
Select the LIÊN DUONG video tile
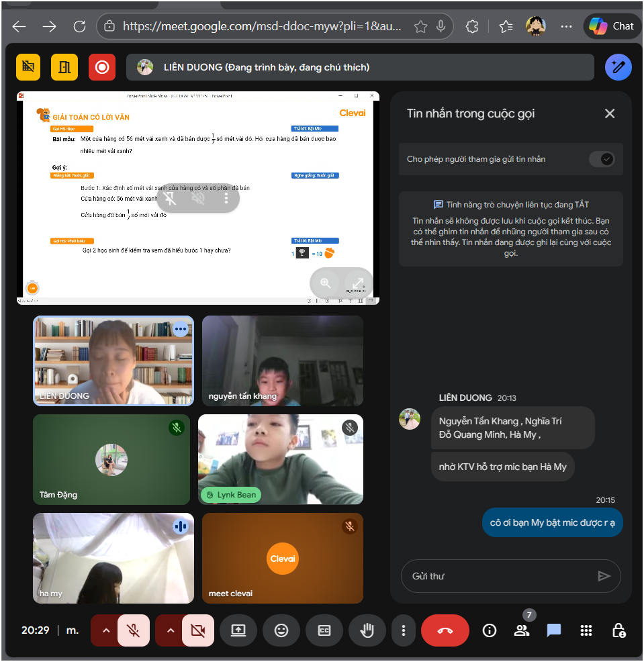pyautogui.click(x=113, y=361)
